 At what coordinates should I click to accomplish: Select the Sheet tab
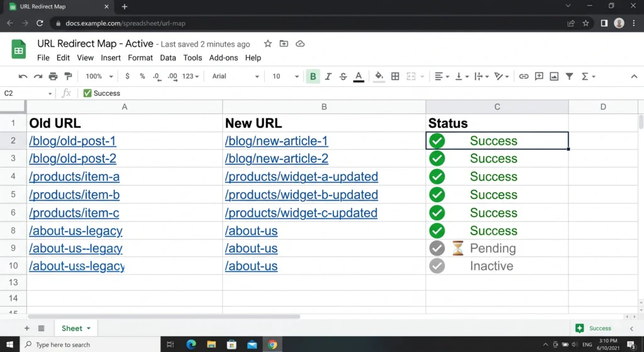[75, 328]
